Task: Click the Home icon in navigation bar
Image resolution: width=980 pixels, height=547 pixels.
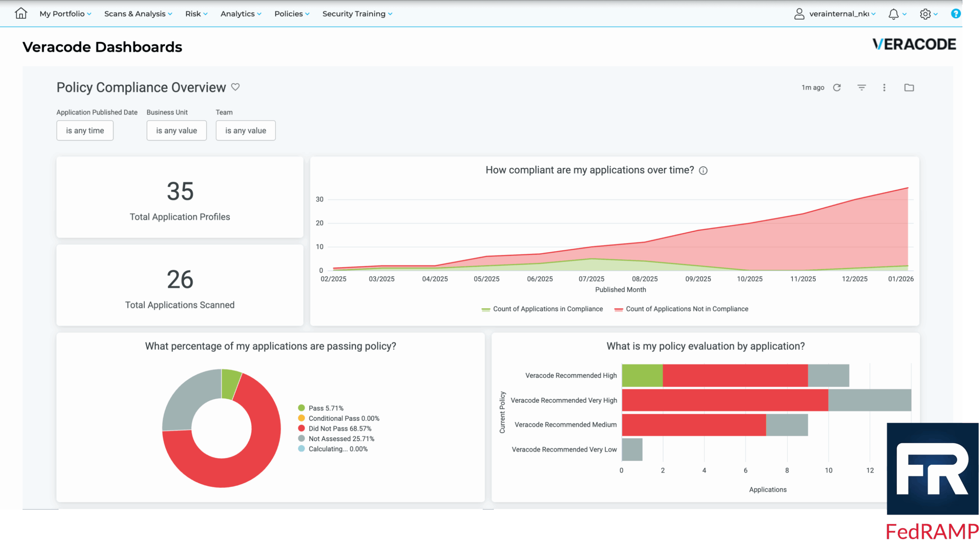Action: 21,13
